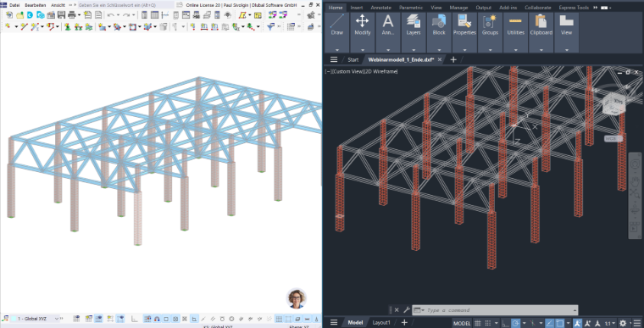
Task: Toggle the MODEL space button in status bar
Action: tap(462, 323)
